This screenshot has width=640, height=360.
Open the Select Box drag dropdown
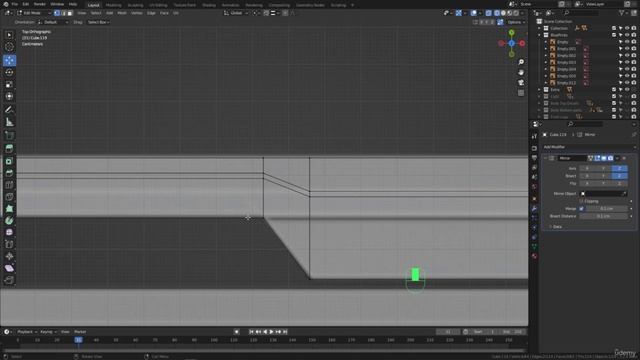coord(98,22)
